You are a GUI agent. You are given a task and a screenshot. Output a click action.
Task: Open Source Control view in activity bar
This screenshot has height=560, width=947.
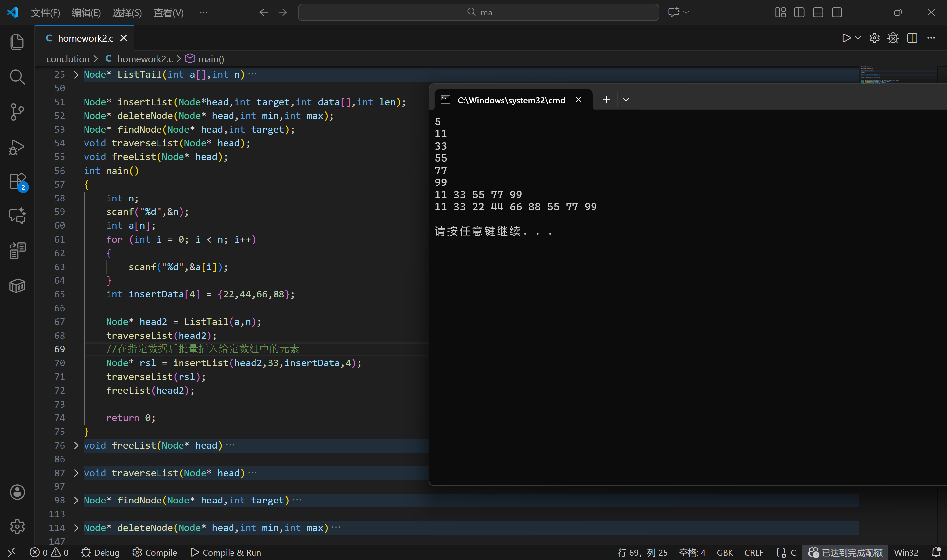pyautogui.click(x=17, y=112)
